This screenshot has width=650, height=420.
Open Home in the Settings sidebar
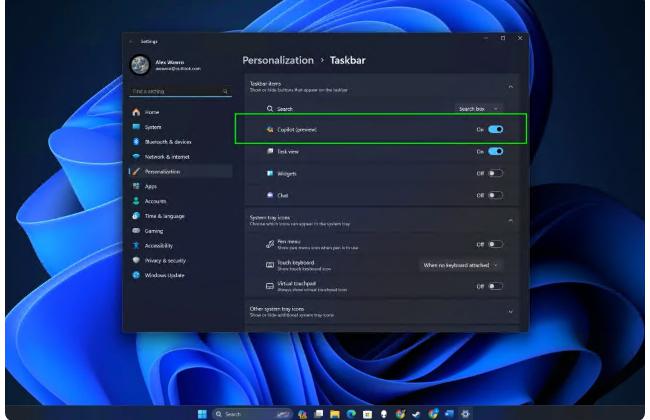(152, 112)
